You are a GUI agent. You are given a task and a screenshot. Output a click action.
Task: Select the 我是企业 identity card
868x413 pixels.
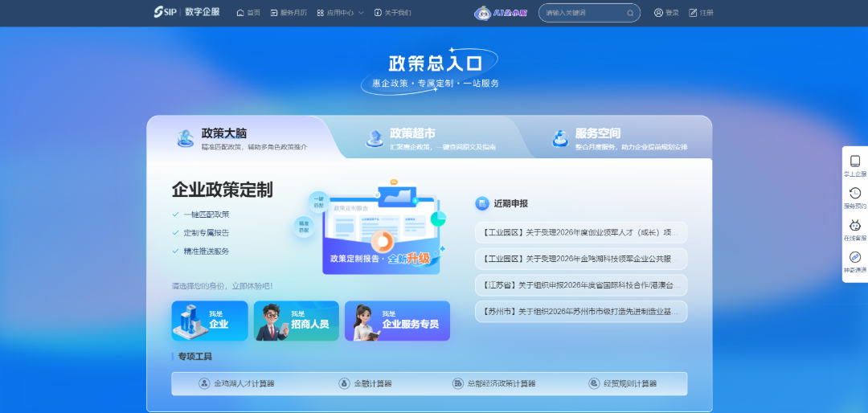[209, 321]
